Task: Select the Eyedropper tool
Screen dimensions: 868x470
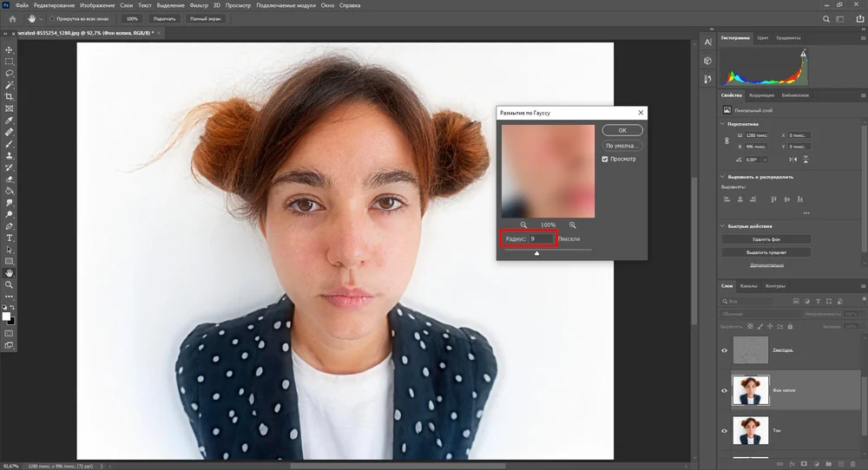Action: [9, 121]
